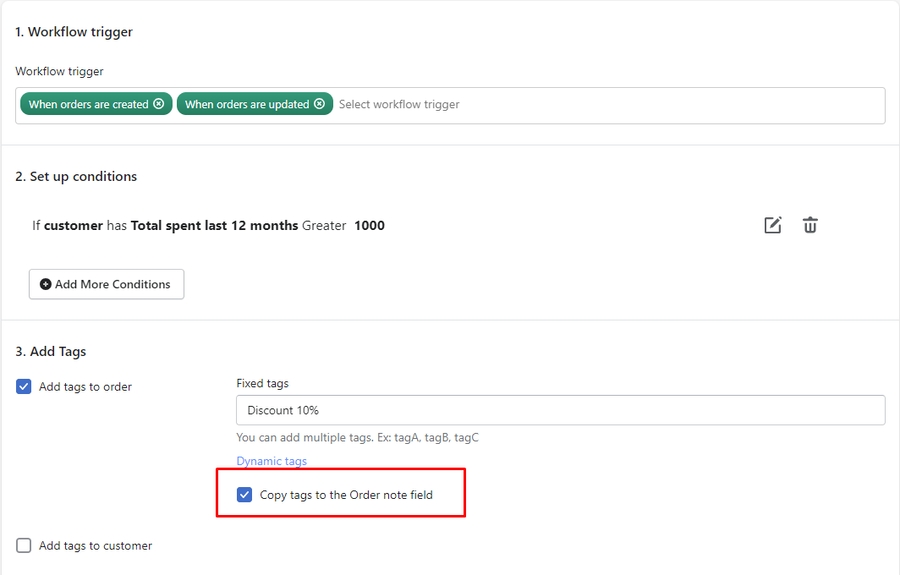
Task: Disable the Copy tags to Order note checkbox
Action: [244, 494]
